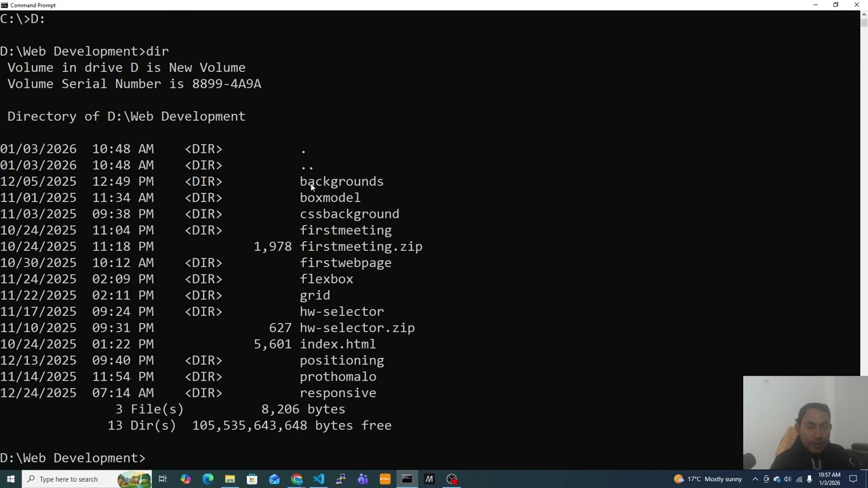Open the screen recorder taskbar icon
Viewport: 868px width, 488px height.
click(452, 479)
